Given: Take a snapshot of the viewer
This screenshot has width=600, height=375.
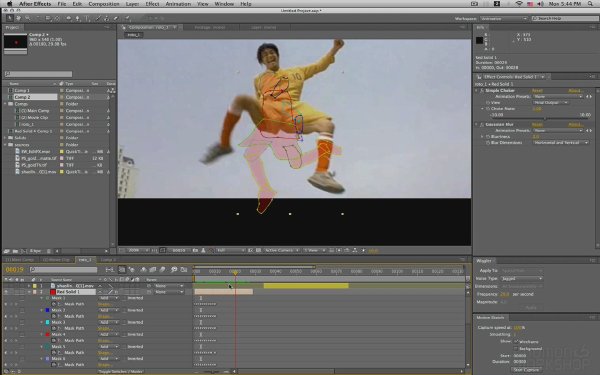Looking at the screenshot, I should pyautogui.click(x=195, y=250).
